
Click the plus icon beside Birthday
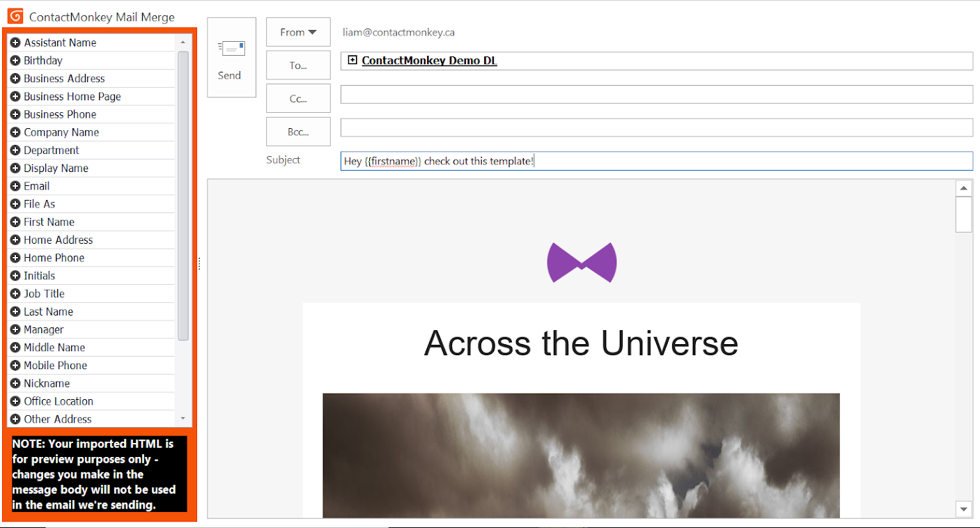pos(15,61)
